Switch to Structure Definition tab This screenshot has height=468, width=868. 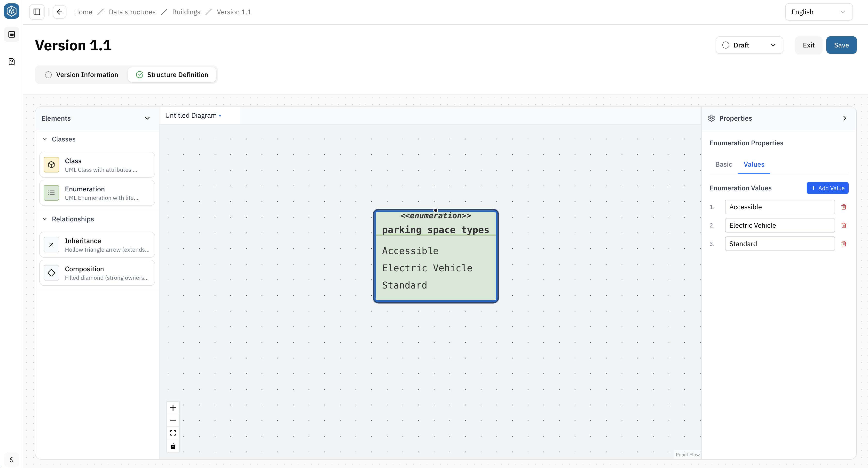(x=172, y=74)
